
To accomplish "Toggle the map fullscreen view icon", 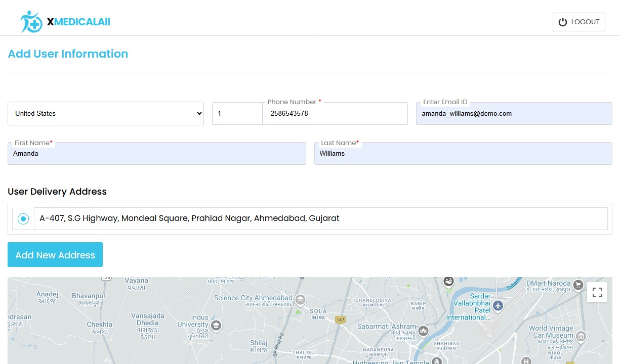I will coord(597,292).
